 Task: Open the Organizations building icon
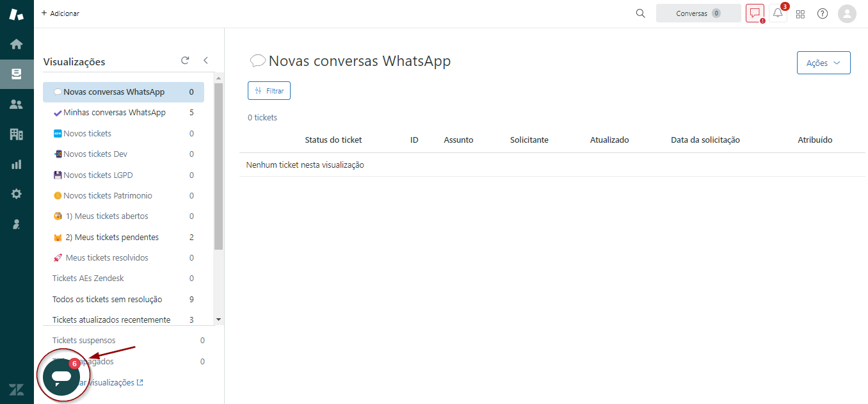pos(17,134)
